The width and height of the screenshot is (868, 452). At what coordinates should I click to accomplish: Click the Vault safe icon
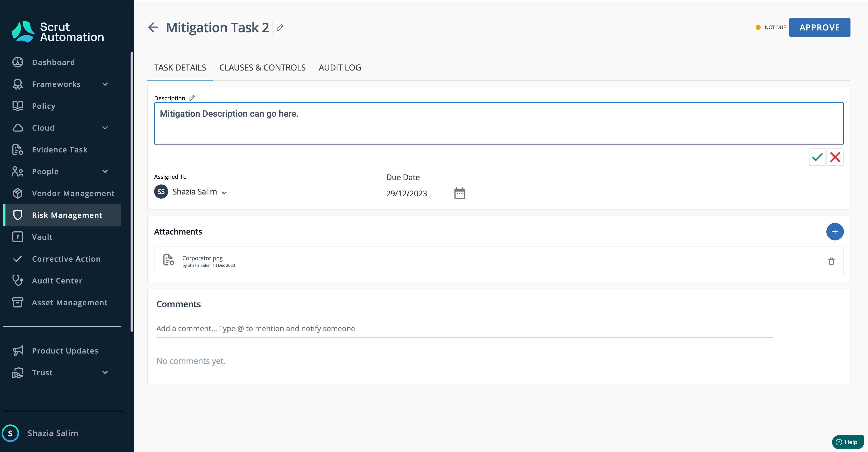tap(18, 237)
